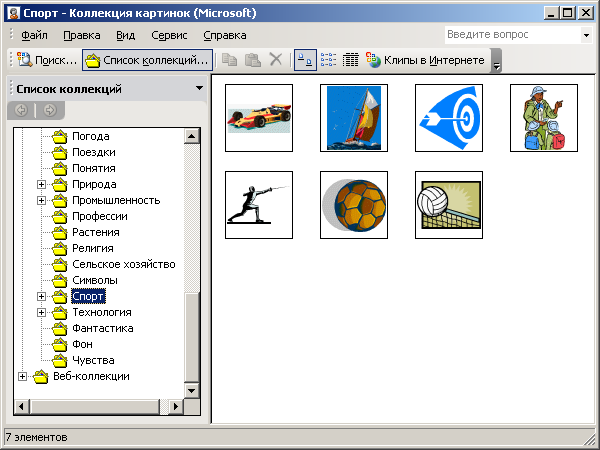Click the Paste icon in toolbar
Image resolution: width=600 pixels, height=450 pixels.
point(253,60)
